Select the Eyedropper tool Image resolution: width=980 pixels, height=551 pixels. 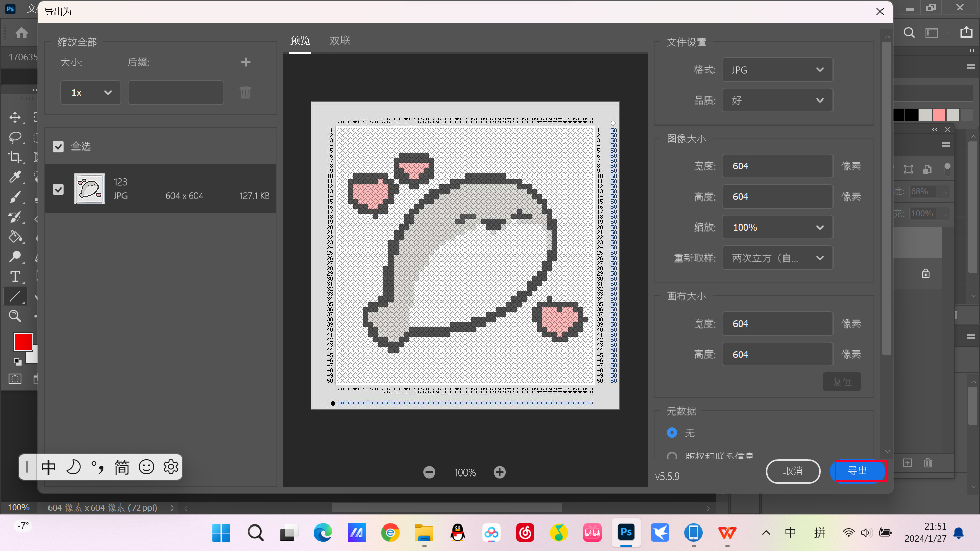click(x=15, y=177)
